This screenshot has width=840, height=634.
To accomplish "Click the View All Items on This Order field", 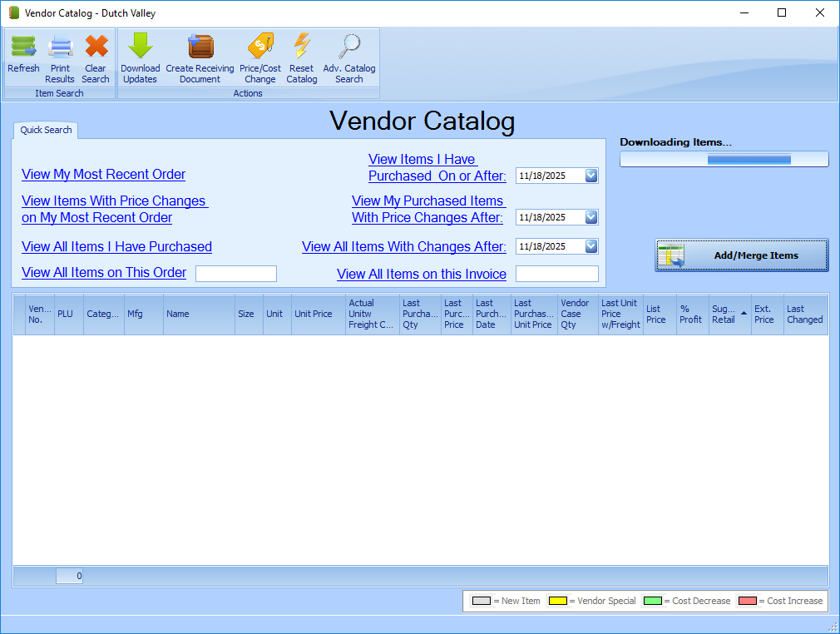I will tap(235, 274).
